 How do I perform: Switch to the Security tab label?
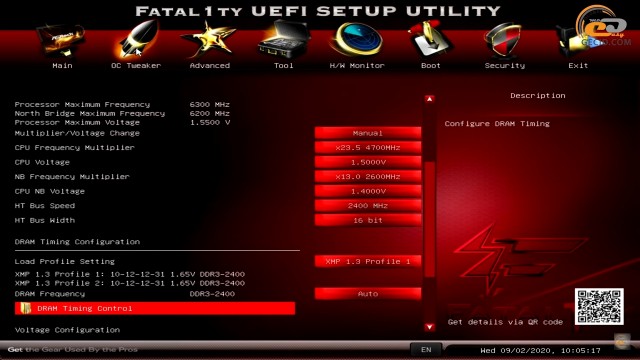505,65
